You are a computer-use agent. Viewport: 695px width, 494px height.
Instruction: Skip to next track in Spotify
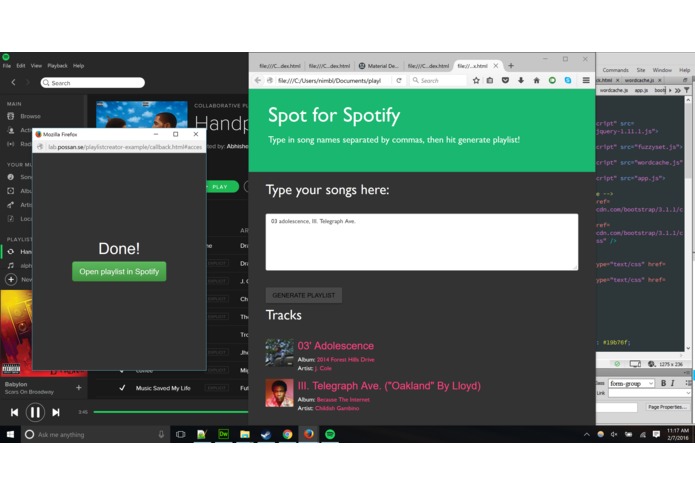click(56, 412)
